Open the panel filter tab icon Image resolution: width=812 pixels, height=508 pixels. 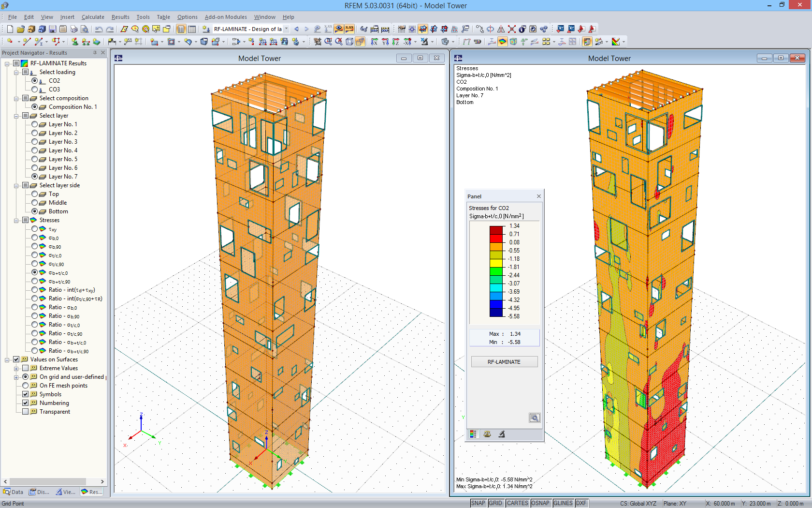point(502,434)
